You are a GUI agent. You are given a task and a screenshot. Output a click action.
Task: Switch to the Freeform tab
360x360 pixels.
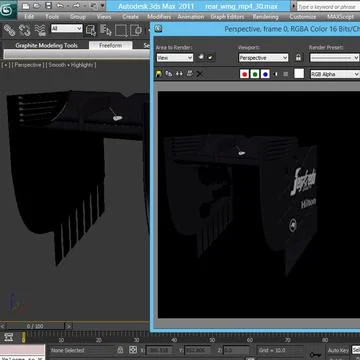(111, 46)
